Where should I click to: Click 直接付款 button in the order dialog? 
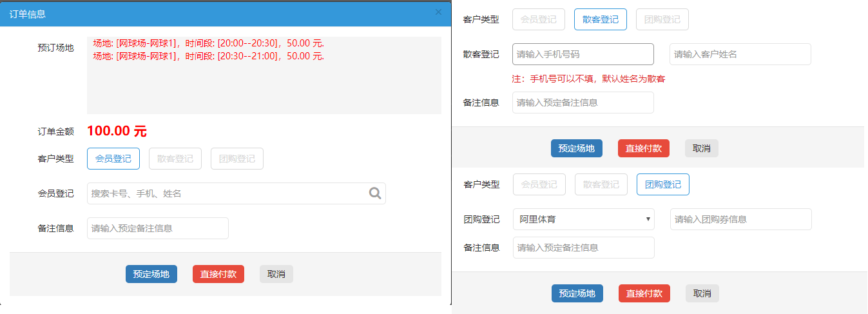coord(218,274)
